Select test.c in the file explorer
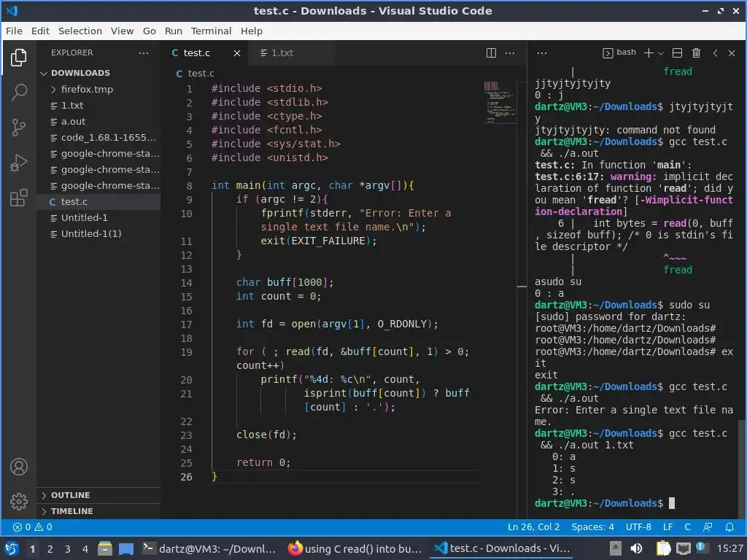 coord(99,201)
